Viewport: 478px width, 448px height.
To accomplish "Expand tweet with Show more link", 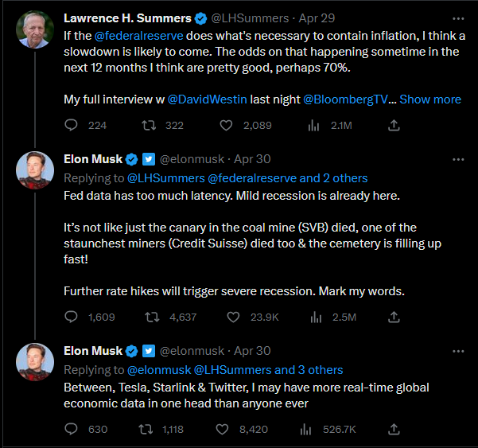I will (x=429, y=99).
